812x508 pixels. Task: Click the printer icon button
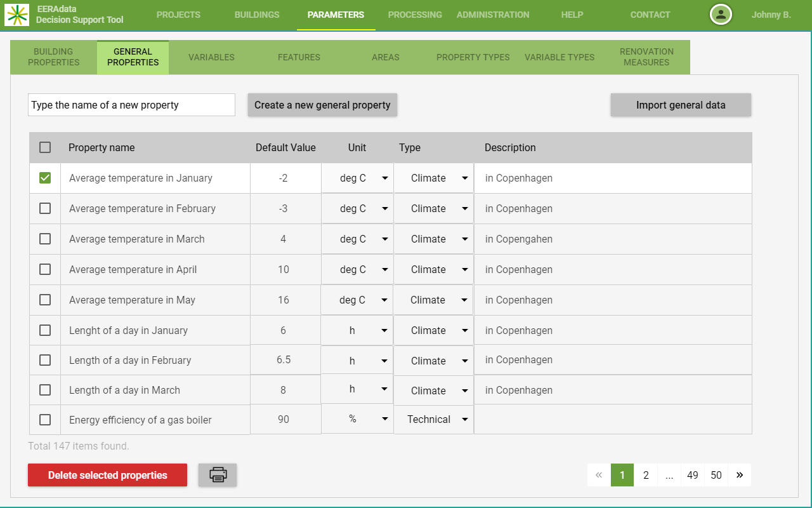(x=218, y=474)
